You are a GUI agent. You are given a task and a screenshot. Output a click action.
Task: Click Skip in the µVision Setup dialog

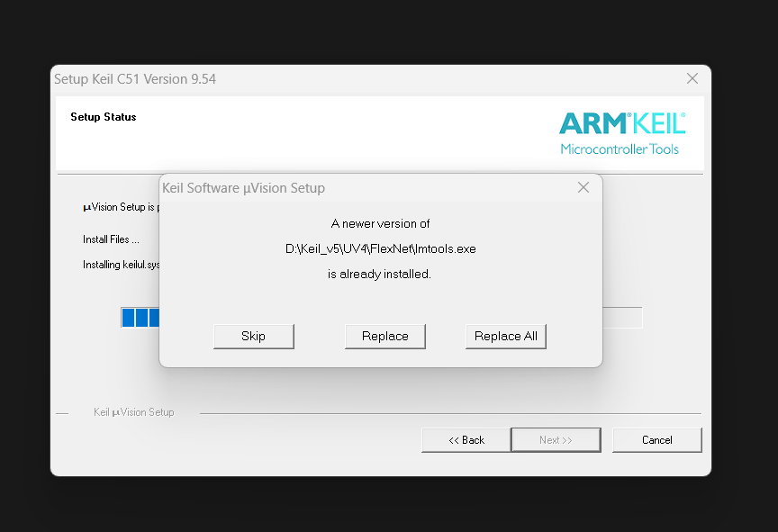click(254, 336)
